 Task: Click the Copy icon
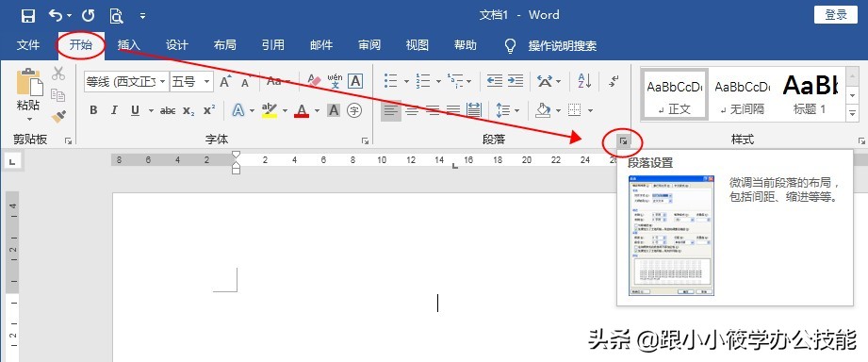[x=58, y=95]
